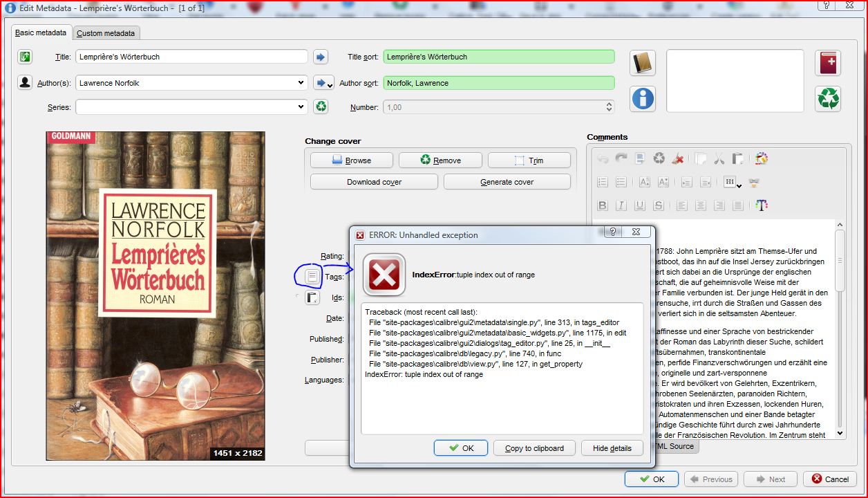Insert an unordered bullet list
This screenshot has width=868, height=498.
click(621, 183)
